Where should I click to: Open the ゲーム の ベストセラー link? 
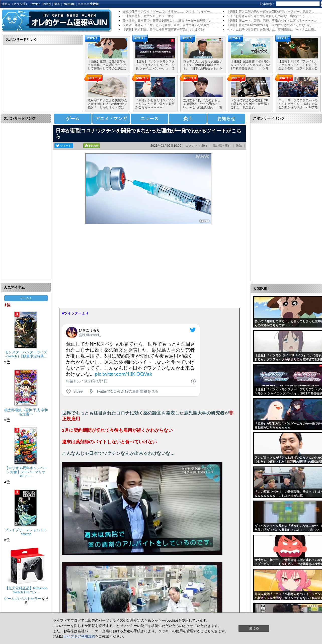22,599
